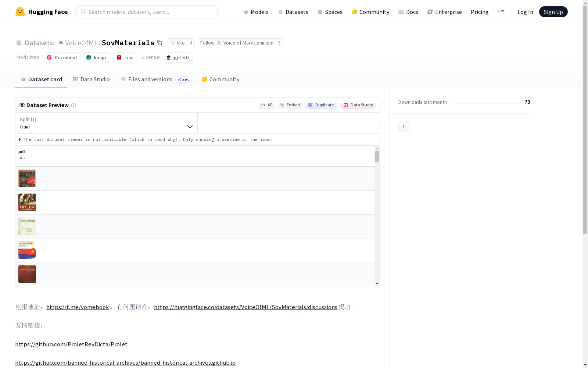Click the Log In link
The height and width of the screenshot is (368, 588).
(x=525, y=12)
